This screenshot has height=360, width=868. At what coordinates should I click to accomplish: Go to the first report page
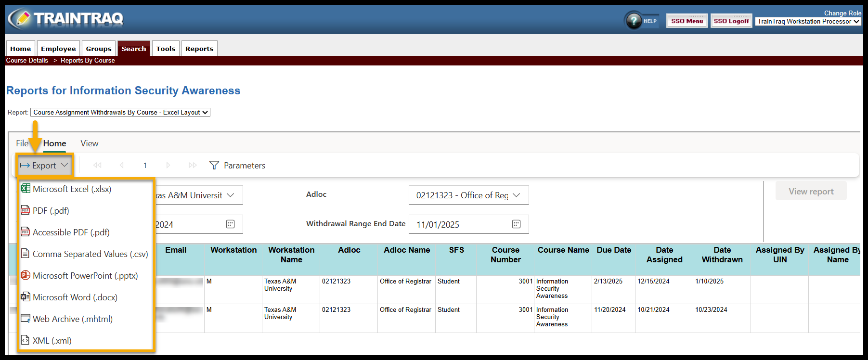[x=97, y=165]
